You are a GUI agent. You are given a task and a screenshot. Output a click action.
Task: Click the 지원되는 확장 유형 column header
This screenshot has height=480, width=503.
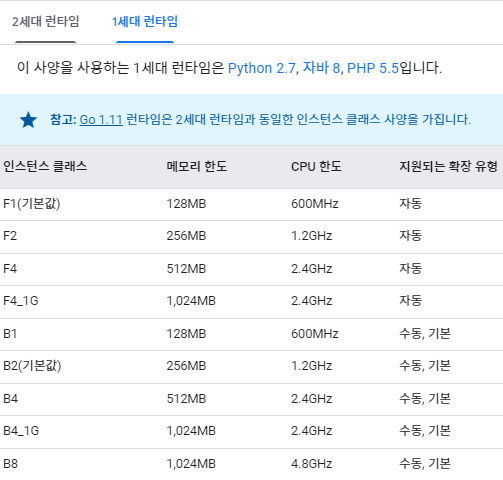[x=448, y=166]
